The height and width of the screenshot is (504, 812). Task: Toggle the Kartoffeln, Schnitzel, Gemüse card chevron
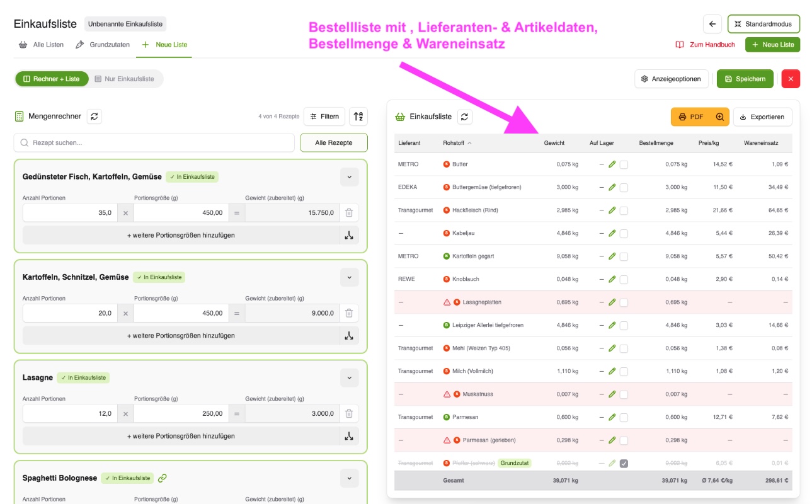349,277
